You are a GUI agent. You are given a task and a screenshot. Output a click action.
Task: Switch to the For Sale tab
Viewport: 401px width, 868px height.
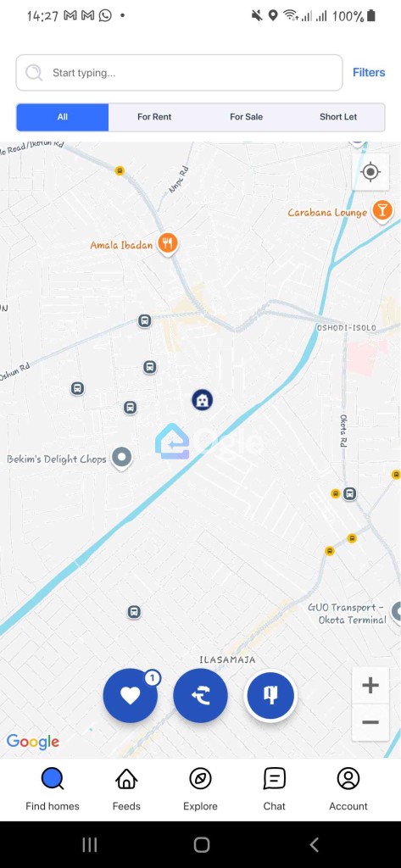247,117
